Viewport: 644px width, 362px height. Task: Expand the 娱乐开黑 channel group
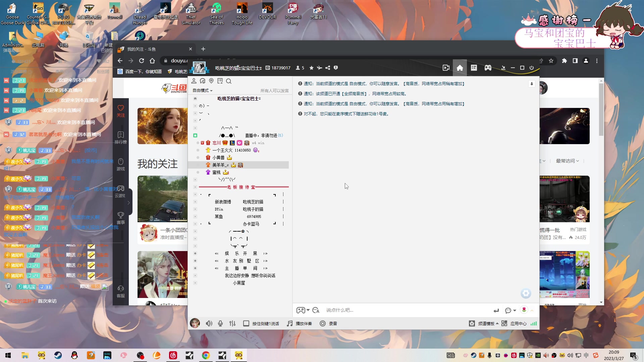pyautogui.click(x=195, y=253)
